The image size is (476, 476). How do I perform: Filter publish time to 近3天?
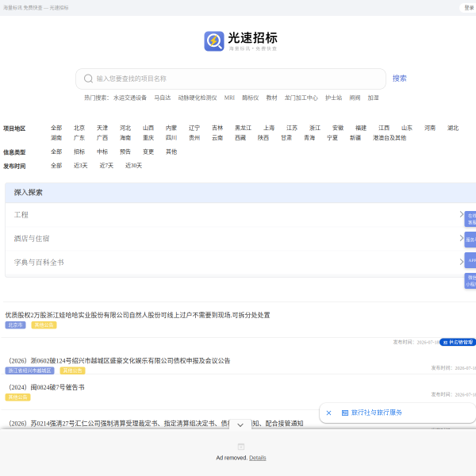(x=80, y=166)
